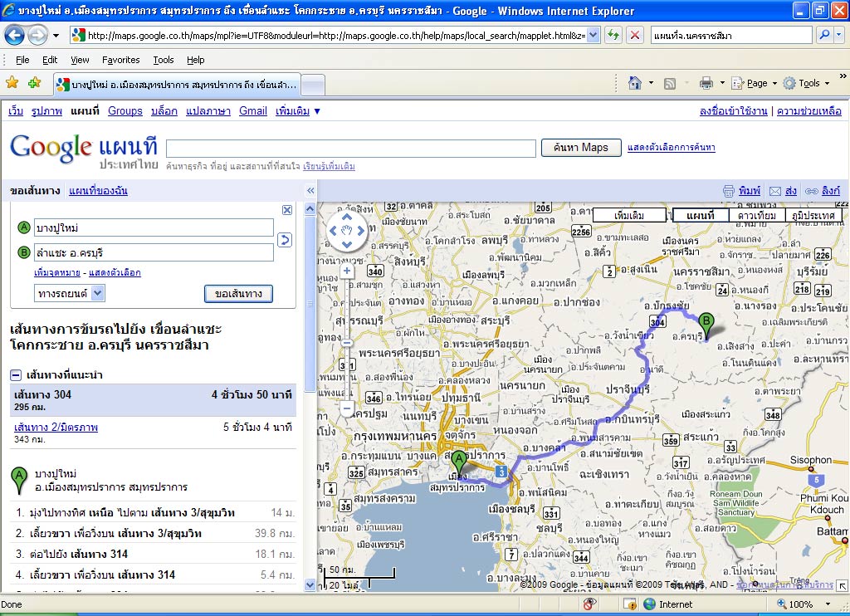Click the RSS feeds icon in toolbar
This screenshot has height=616, width=850.
[x=670, y=83]
